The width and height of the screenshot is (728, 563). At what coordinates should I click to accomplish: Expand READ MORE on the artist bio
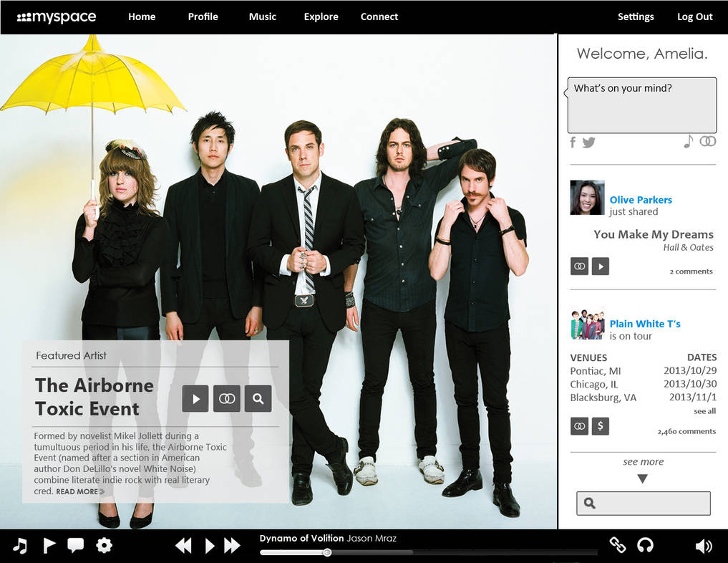click(x=77, y=491)
